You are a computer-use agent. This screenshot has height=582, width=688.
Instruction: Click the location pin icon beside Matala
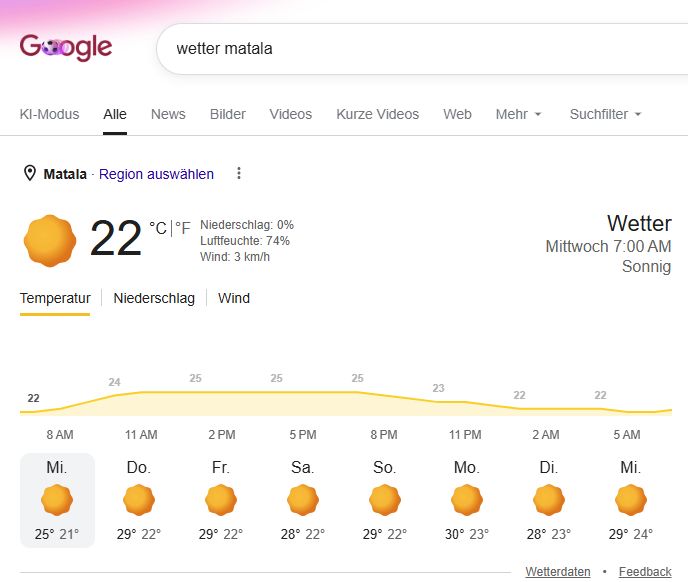(29, 173)
